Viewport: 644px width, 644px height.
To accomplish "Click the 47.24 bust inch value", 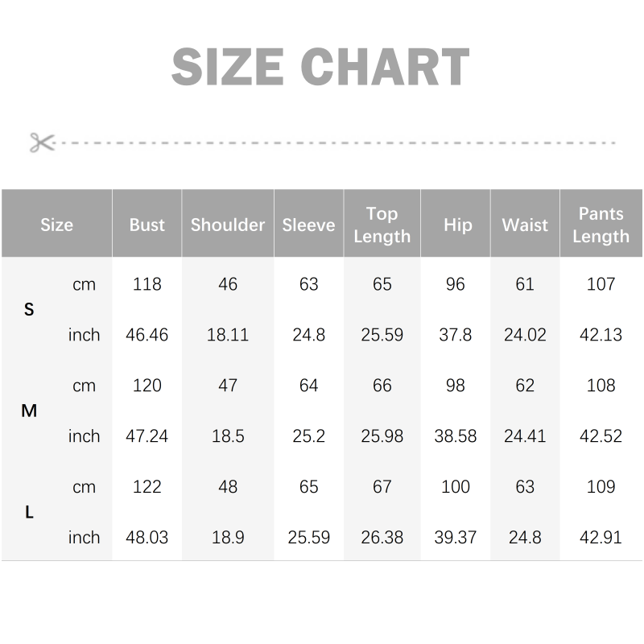I will (x=147, y=436).
